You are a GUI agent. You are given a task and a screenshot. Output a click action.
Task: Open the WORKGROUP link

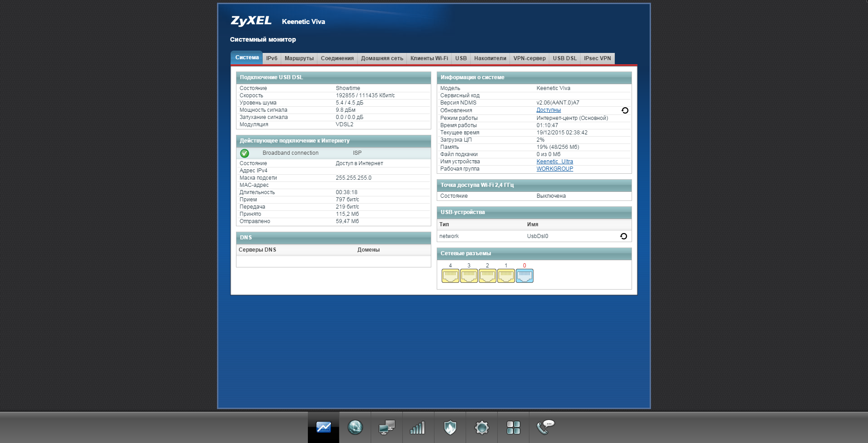coord(555,169)
